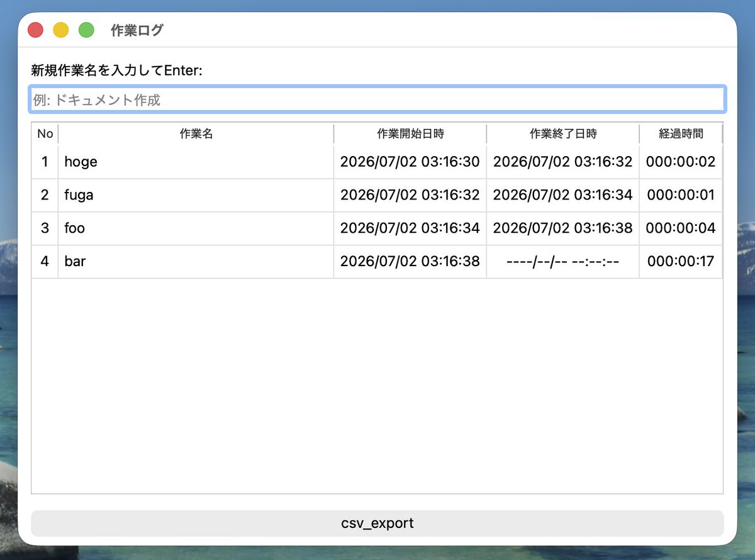Image resolution: width=755 pixels, height=560 pixels.
Task: Select the hoge task name cell
Action: (196, 162)
